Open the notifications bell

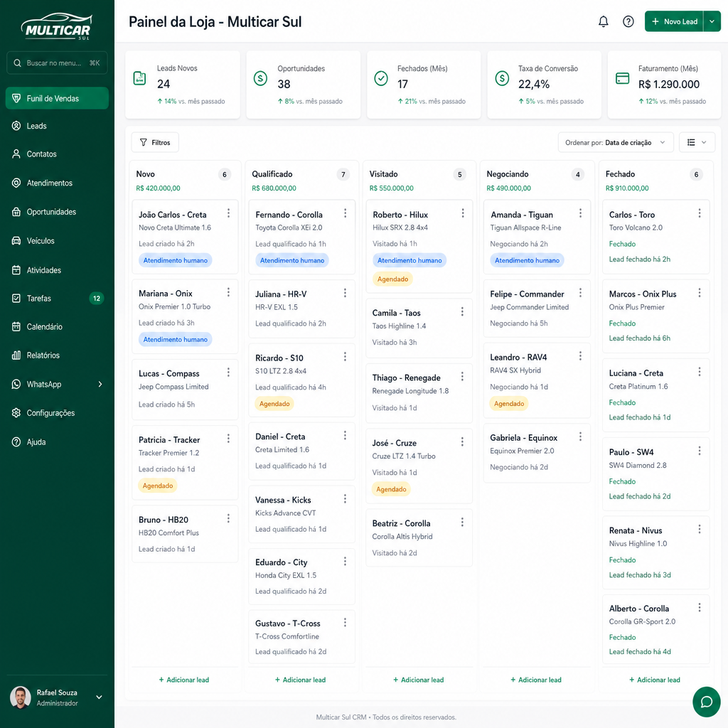tap(603, 21)
